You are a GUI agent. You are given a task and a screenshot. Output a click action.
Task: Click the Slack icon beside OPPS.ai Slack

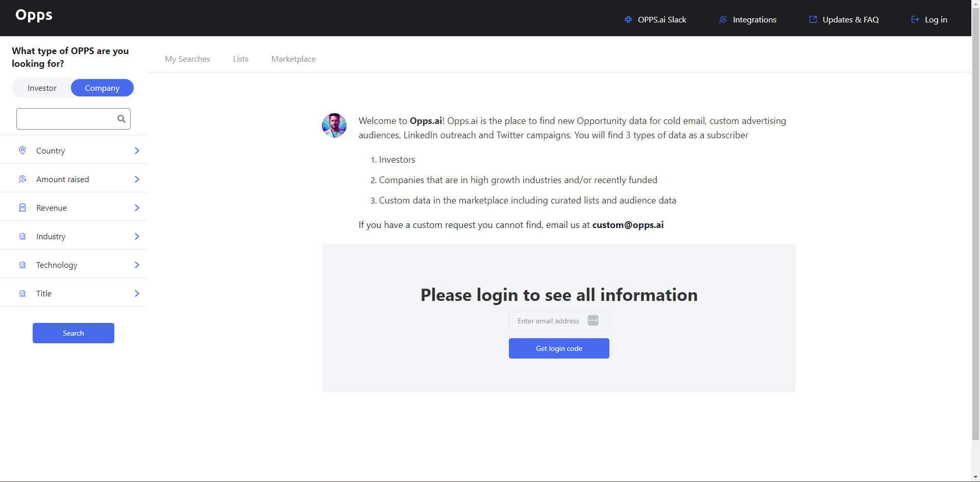click(628, 19)
